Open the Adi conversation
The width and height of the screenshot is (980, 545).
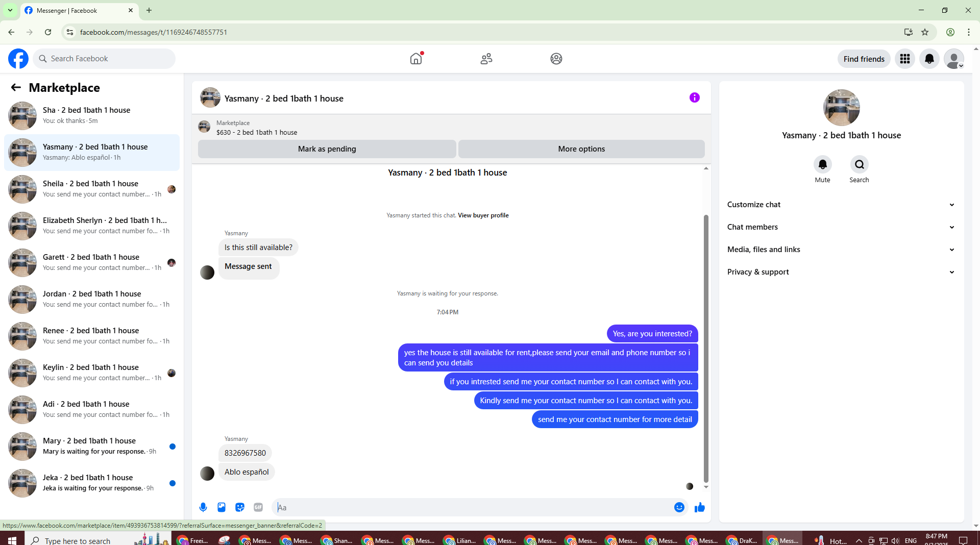click(x=92, y=409)
